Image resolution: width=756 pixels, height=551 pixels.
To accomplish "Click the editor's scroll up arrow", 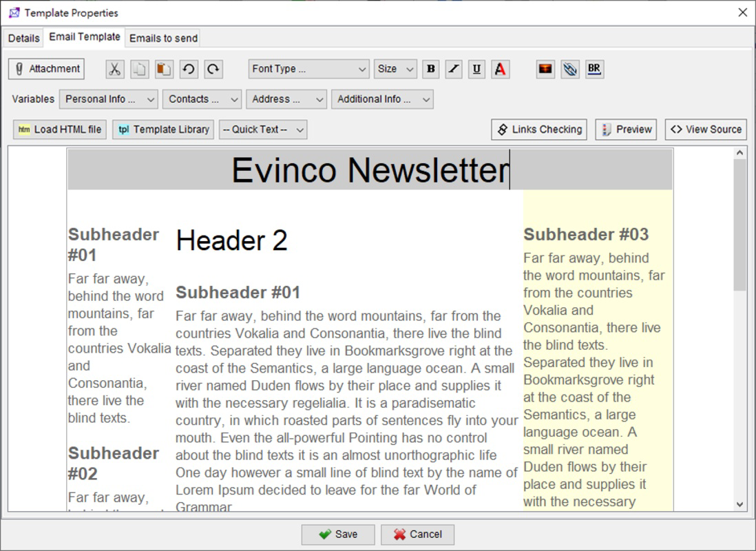I will tap(740, 153).
